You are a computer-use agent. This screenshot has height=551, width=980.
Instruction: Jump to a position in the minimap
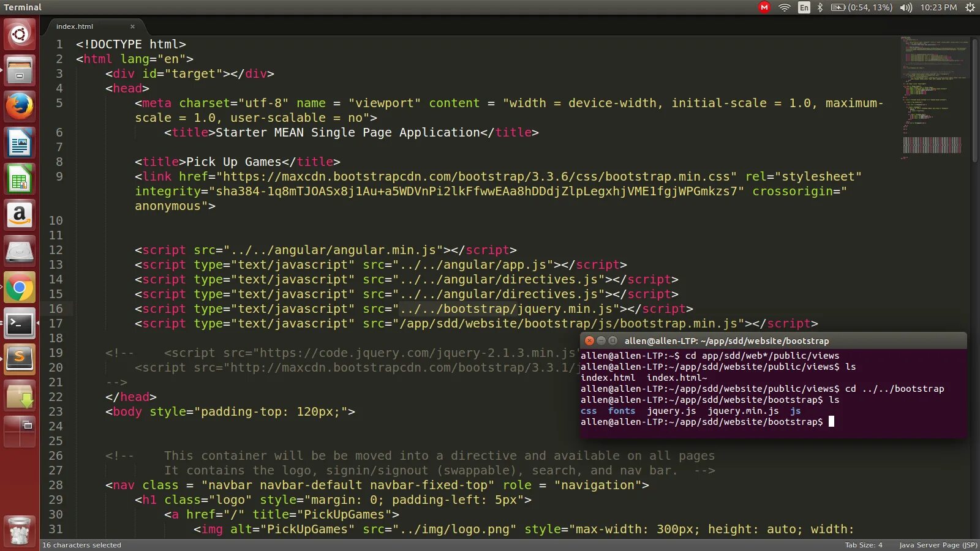coord(934,98)
